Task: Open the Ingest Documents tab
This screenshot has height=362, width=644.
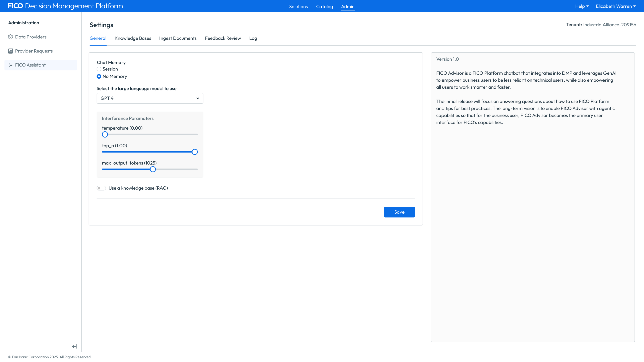Action: 178,38
